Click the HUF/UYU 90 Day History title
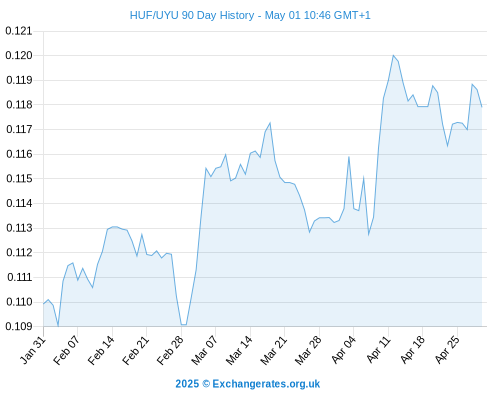 coord(250,15)
